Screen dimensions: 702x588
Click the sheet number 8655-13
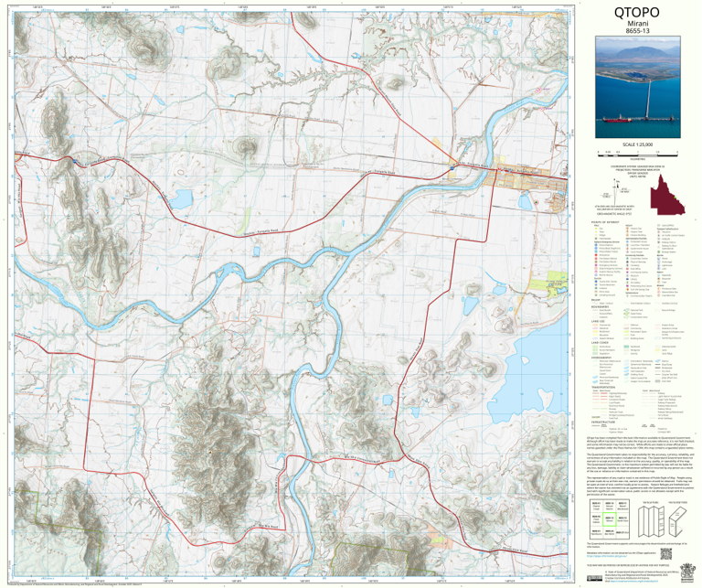click(x=637, y=31)
